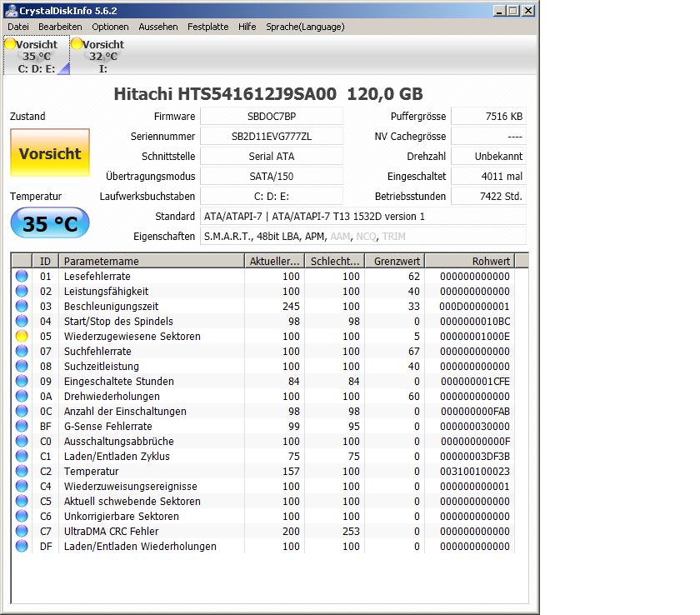Click blue status orb for Leistungsfähigkeit row

coord(22,291)
